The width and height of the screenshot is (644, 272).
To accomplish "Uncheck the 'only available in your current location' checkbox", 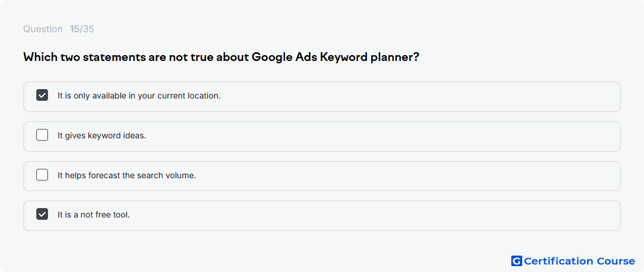I will pos(42,96).
